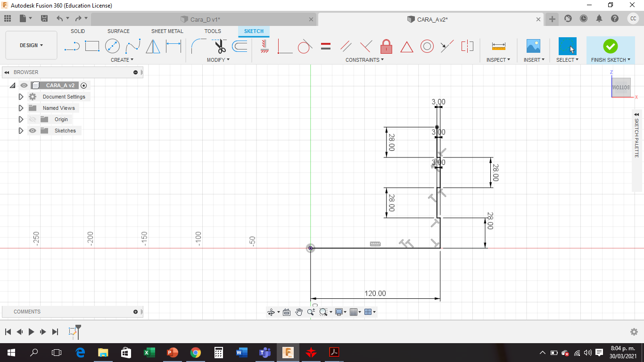Switch to the SURFACE tab
Screen dimensions: 644x362
[x=118, y=31]
